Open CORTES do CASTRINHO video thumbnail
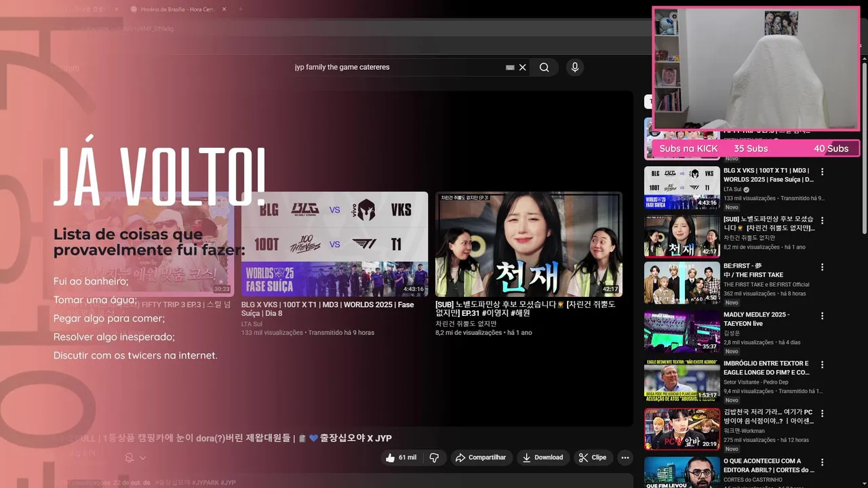868x488 pixels. coord(682,472)
